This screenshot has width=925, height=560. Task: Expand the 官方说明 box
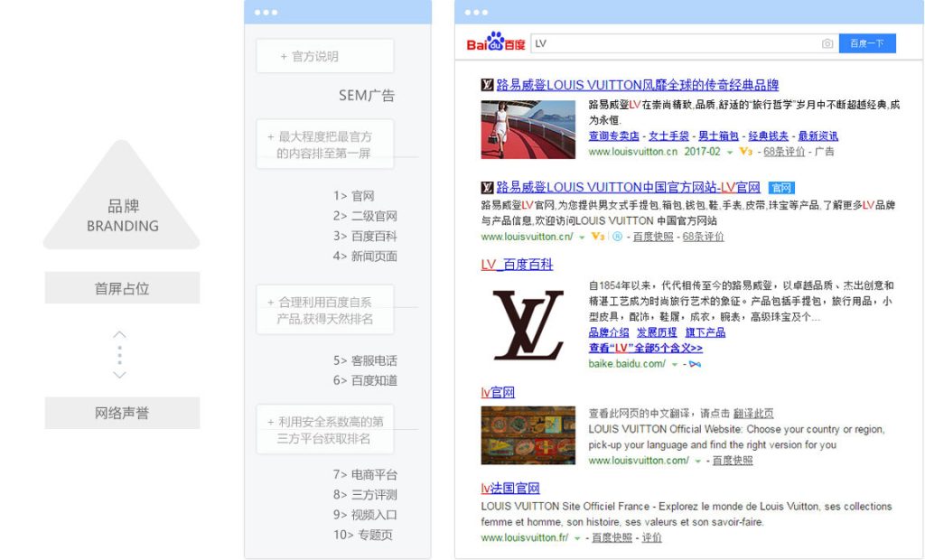coord(324,56)
